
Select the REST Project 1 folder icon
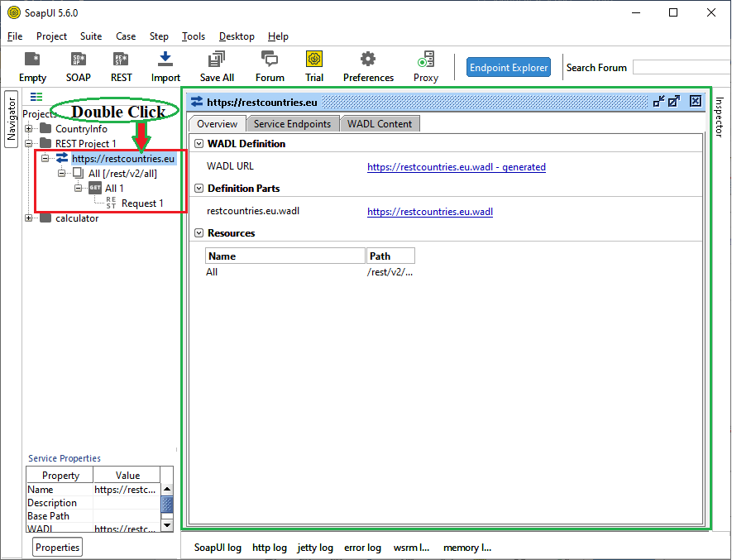point(45,143)
